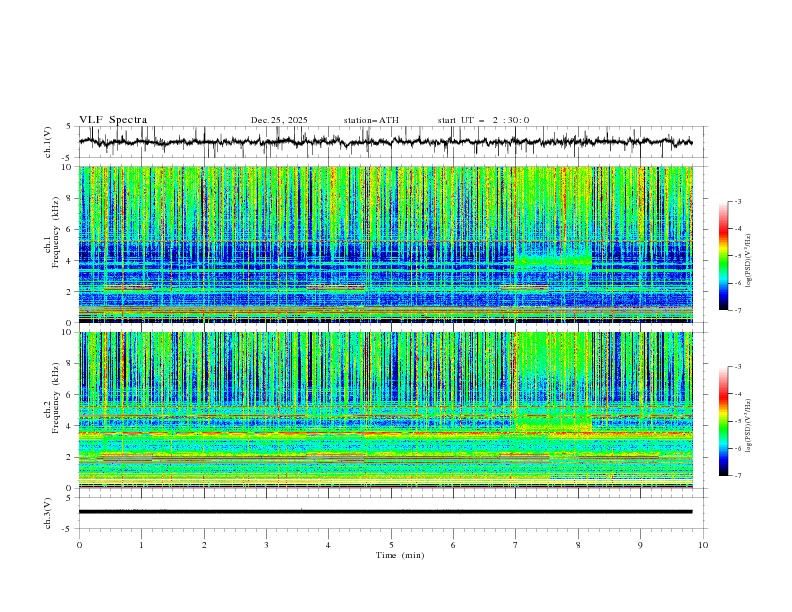Screen dimensions: 792x612
Task: Click the "5" tick on ch.1(V) axis
Action: click(x=69, y=127)
